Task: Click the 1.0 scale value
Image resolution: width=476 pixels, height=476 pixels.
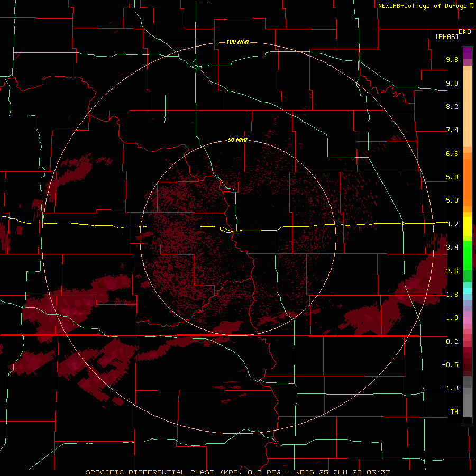Action: [x=452, y=318]
